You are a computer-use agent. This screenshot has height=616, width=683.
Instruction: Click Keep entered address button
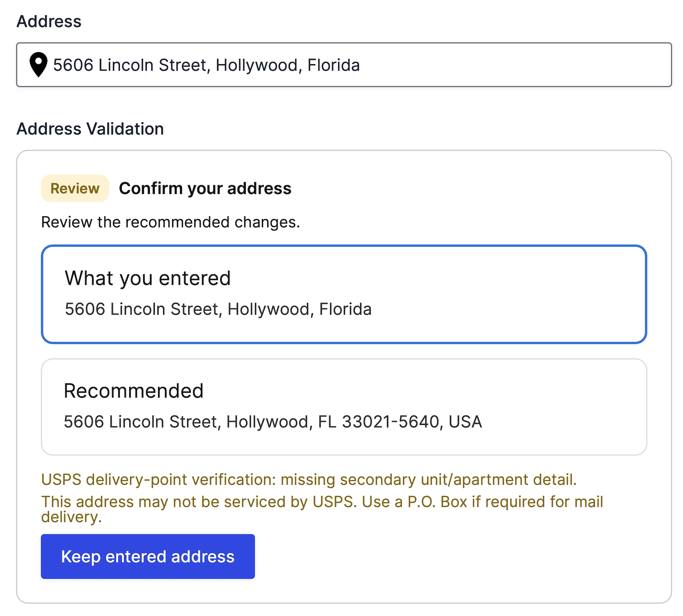tap(148, 556)
